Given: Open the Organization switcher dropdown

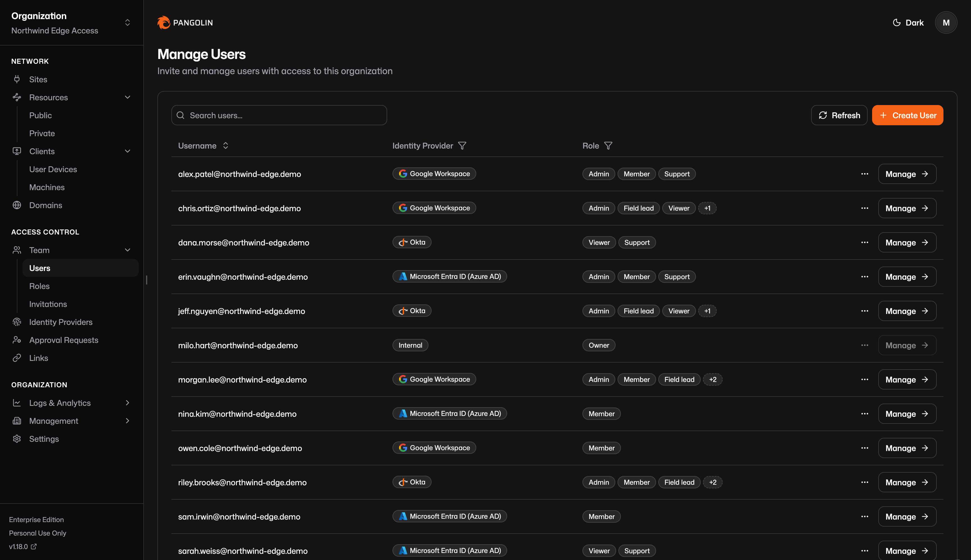Looking at the screenshot, I should click(x=72, y=23).
